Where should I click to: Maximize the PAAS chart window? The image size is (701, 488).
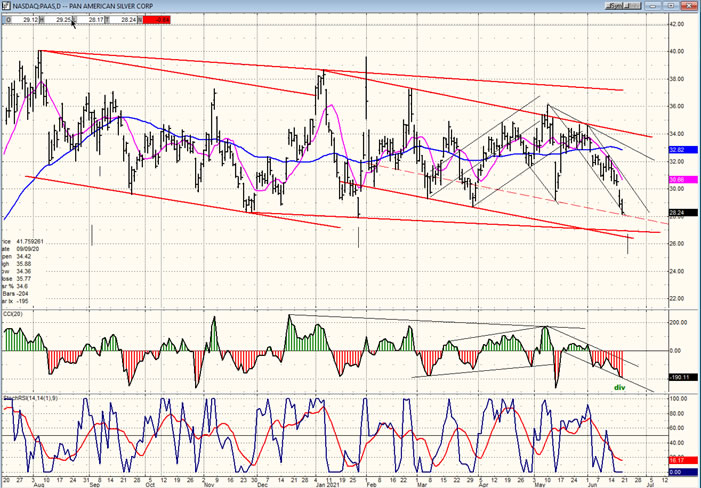pos(670,6)
